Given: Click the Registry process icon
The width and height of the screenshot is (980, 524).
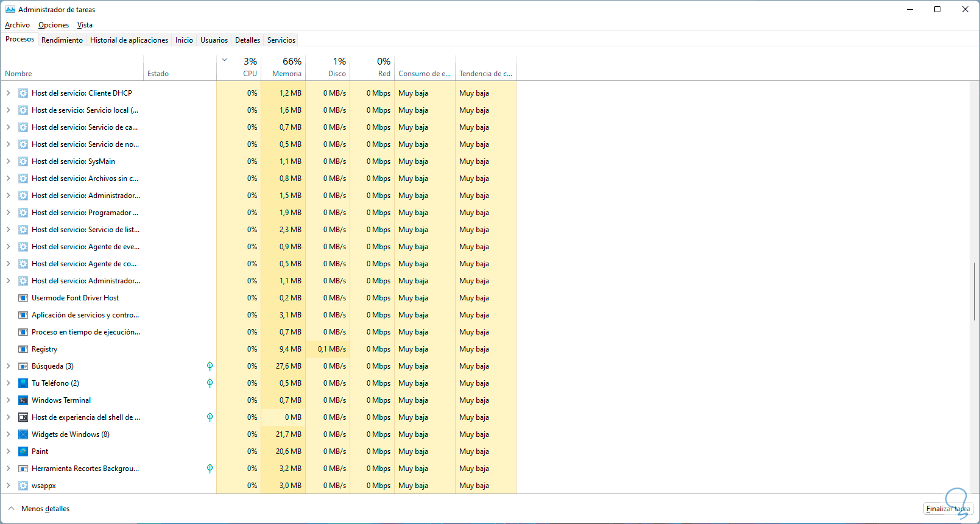Looking at the screenshot, I should click(23, 349).
